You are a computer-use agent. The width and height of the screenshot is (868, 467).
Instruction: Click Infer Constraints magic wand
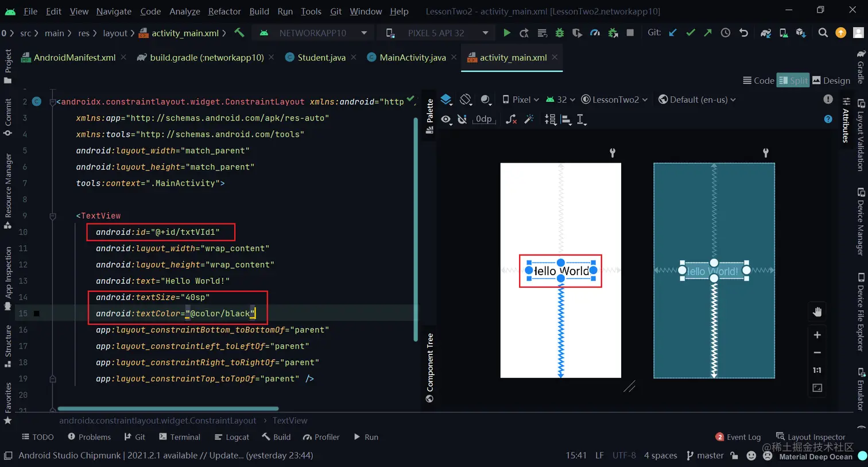[529, 119]
